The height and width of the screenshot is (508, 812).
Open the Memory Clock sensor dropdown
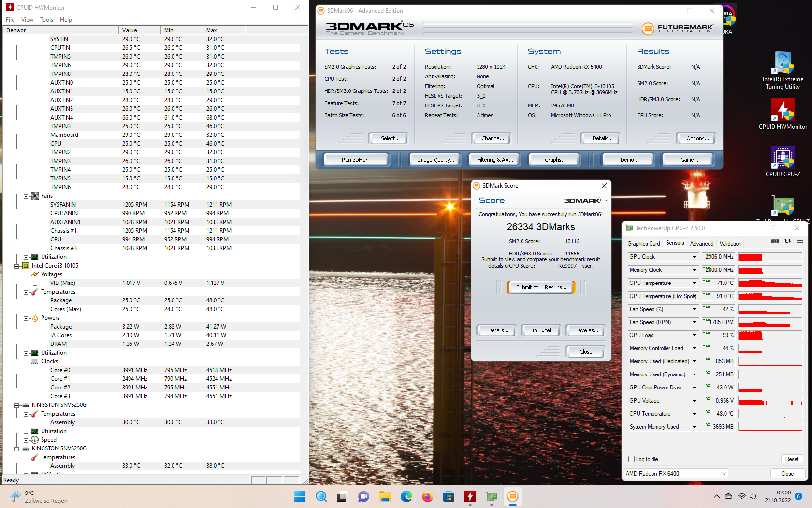pyautogui.click(x=694, y=270)
